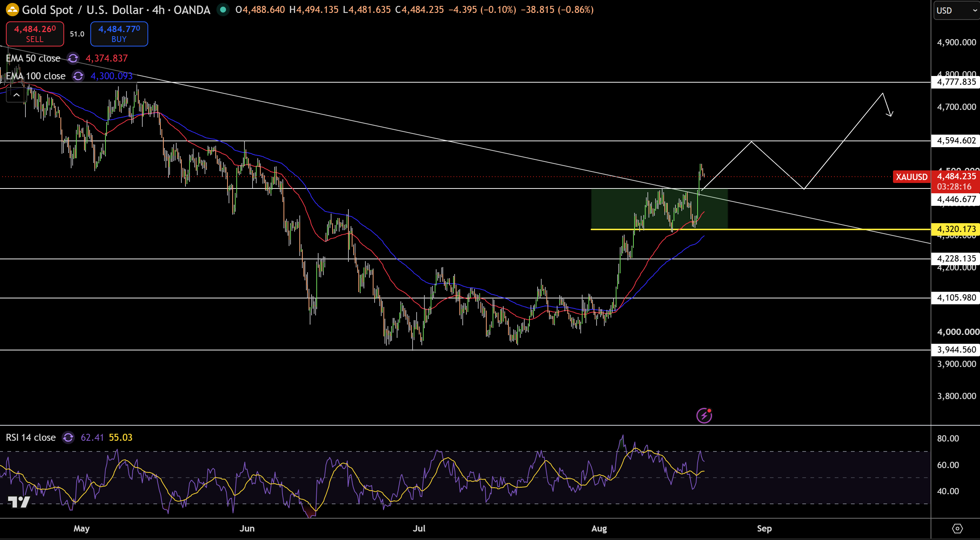Click the 4,594.602 price level label
The height and width of the screenshot is (540, 980).
point(956,141)
